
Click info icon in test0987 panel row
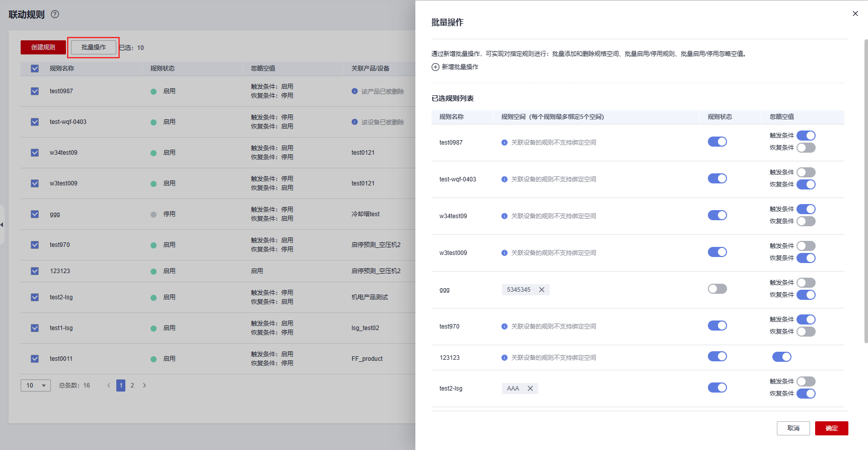[504, 143]
